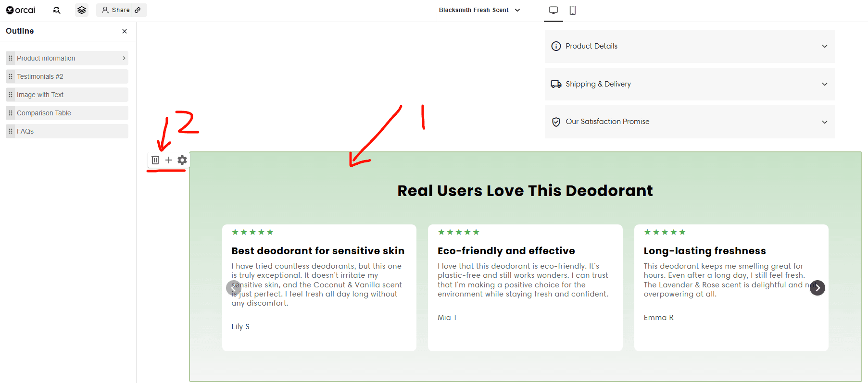Open section settings gear

(x=182, y=160)
